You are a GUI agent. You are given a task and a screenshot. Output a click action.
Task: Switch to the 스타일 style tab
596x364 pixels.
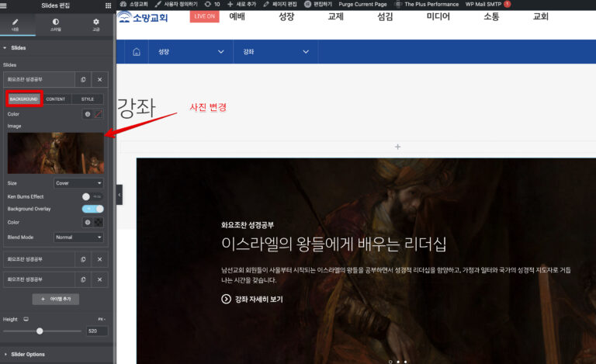[56, 25]
